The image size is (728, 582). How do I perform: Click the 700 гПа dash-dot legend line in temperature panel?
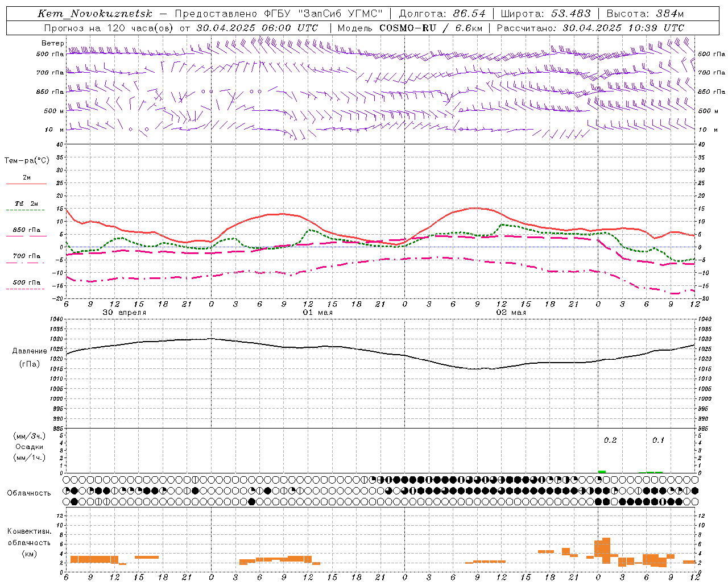(x=25, y=264)
